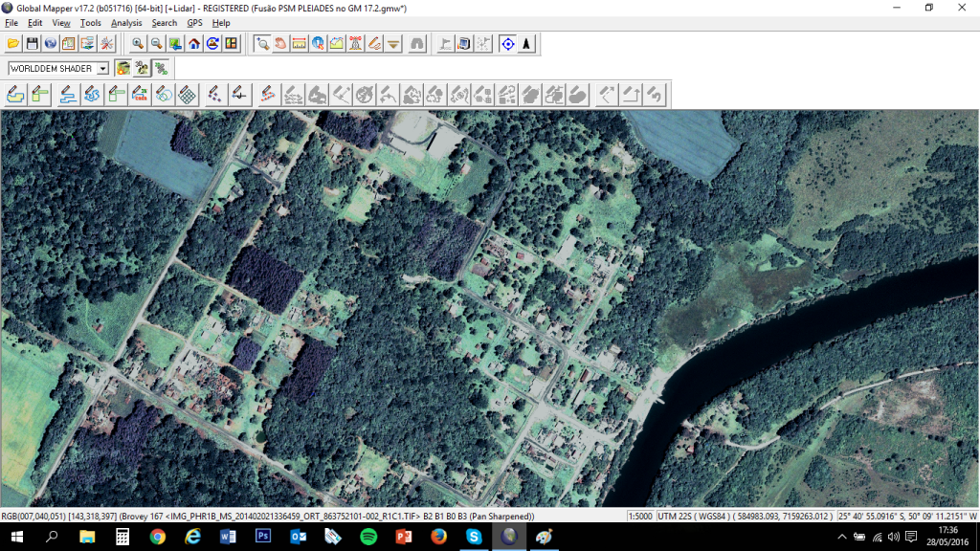Activate the Feature Info tool
The image size is (980, 551).
[x=318, y=44]
